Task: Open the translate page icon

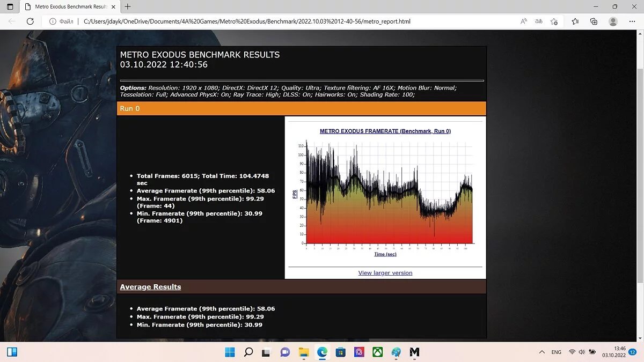Action: [x=539, y=21]
